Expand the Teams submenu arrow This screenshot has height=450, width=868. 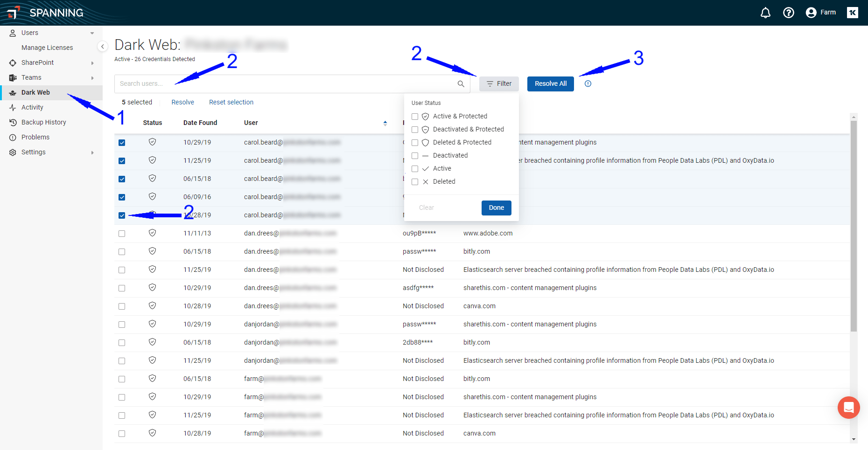92,78
